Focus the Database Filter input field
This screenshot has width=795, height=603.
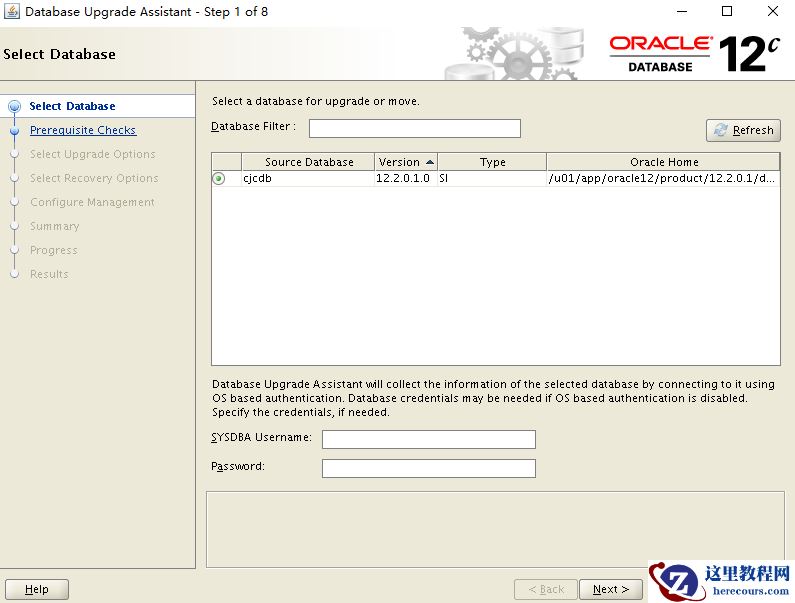point(415,128)
